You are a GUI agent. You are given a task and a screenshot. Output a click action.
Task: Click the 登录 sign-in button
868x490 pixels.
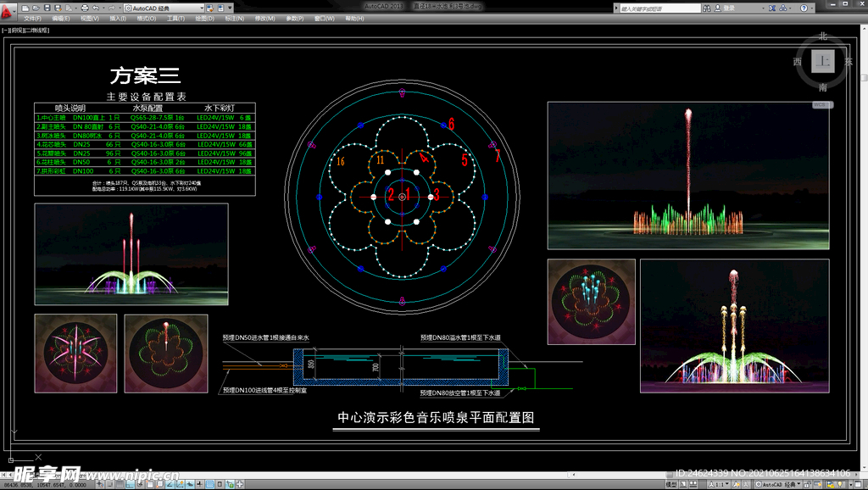click(729, 8)
